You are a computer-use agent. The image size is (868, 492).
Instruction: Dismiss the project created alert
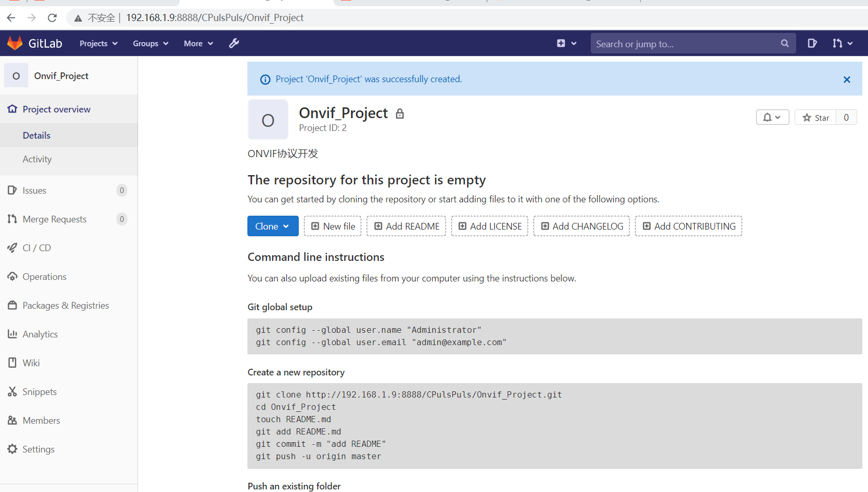pyautogui.click(x=847, y=80)
